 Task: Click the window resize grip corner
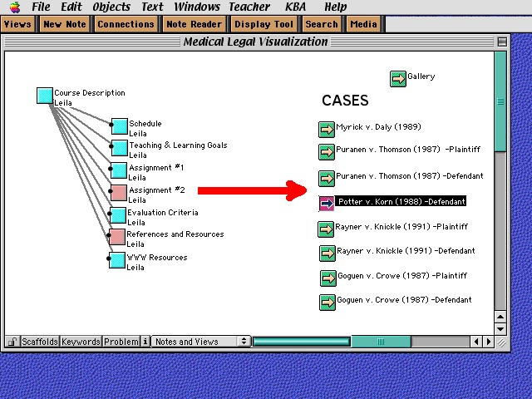click(x=501, y=342)
